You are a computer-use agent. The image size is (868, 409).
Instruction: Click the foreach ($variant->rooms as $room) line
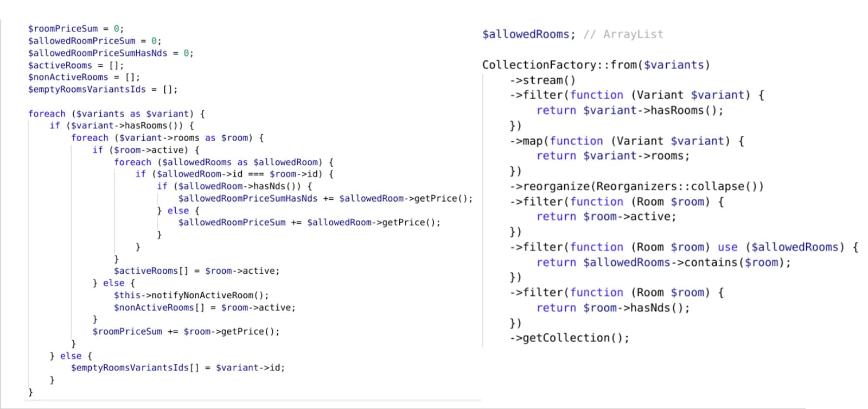pos(167,138)
